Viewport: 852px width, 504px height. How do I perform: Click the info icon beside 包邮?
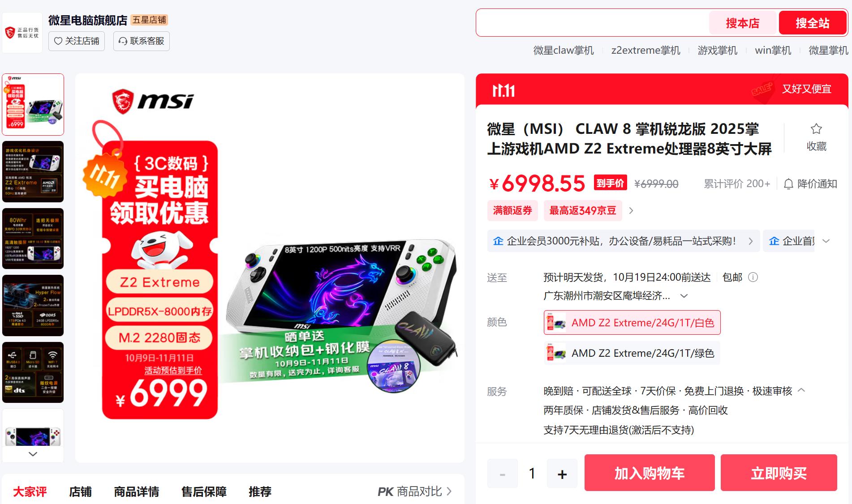(x=753, y=277)
